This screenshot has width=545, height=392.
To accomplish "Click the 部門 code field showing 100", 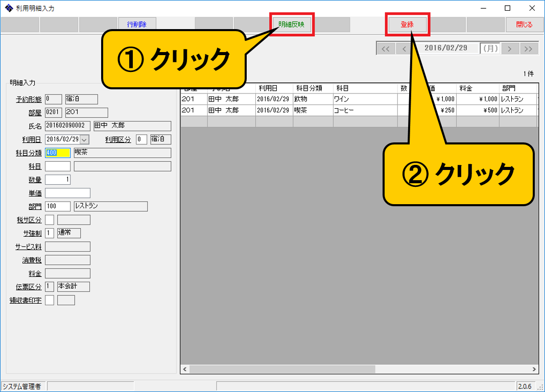I will point(58,206).
